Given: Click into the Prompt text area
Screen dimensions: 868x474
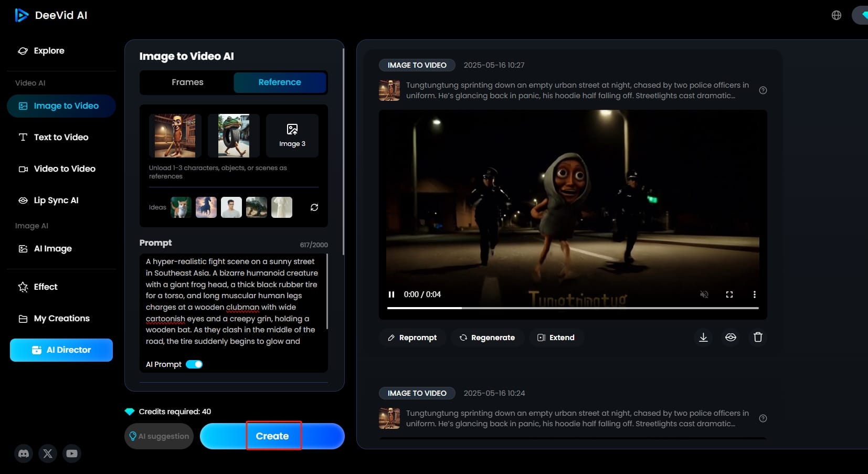Looking at the screenshot, I should coord(233,302).
